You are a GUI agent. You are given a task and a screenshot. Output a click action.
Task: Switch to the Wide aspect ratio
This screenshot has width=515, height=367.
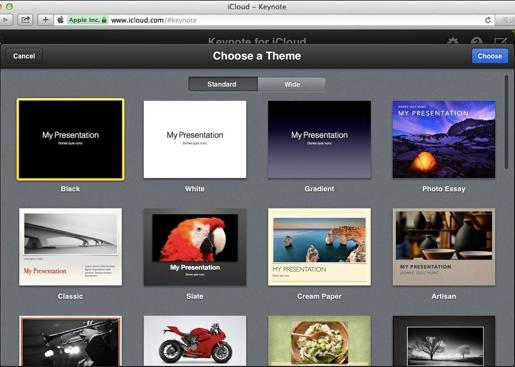pos(292,84)
